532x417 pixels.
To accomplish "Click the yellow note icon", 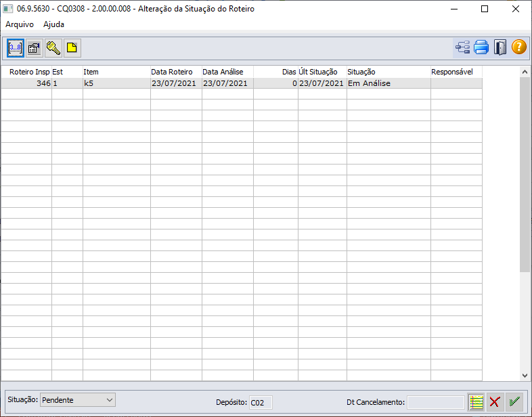I will (x=72, y=48).
